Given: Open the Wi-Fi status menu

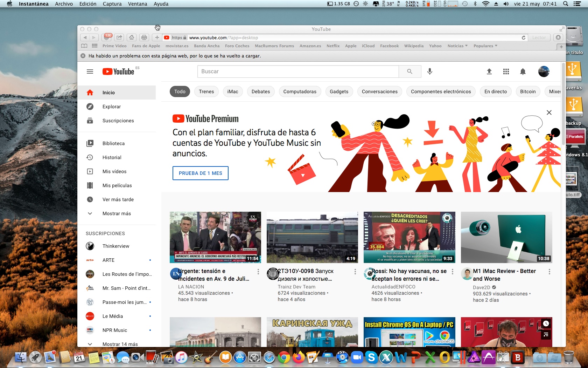Looking at the screenshot, I should (486, 4).
